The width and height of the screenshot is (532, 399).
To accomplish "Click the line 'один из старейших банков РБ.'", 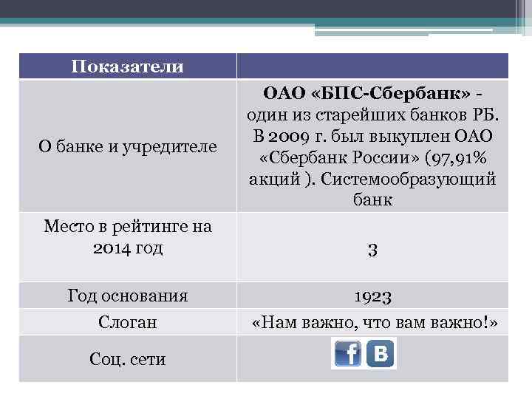I will pos(372,115).
